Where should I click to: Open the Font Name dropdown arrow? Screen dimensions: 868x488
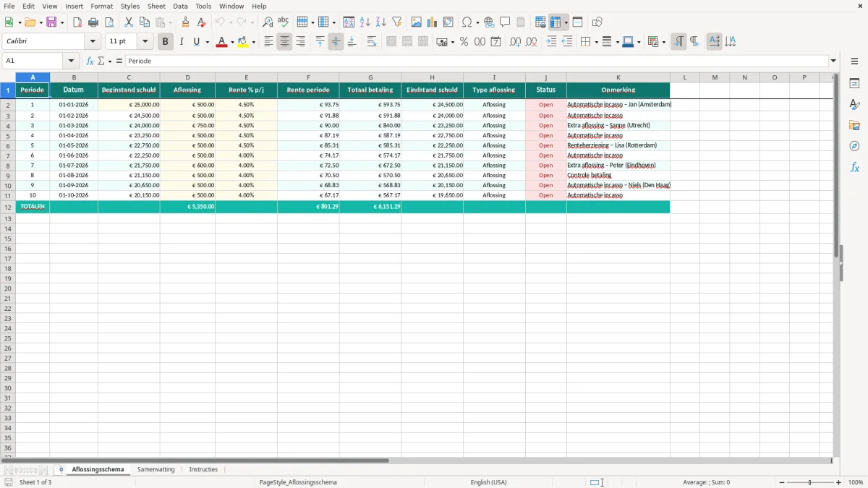click(x=93, y=42)
